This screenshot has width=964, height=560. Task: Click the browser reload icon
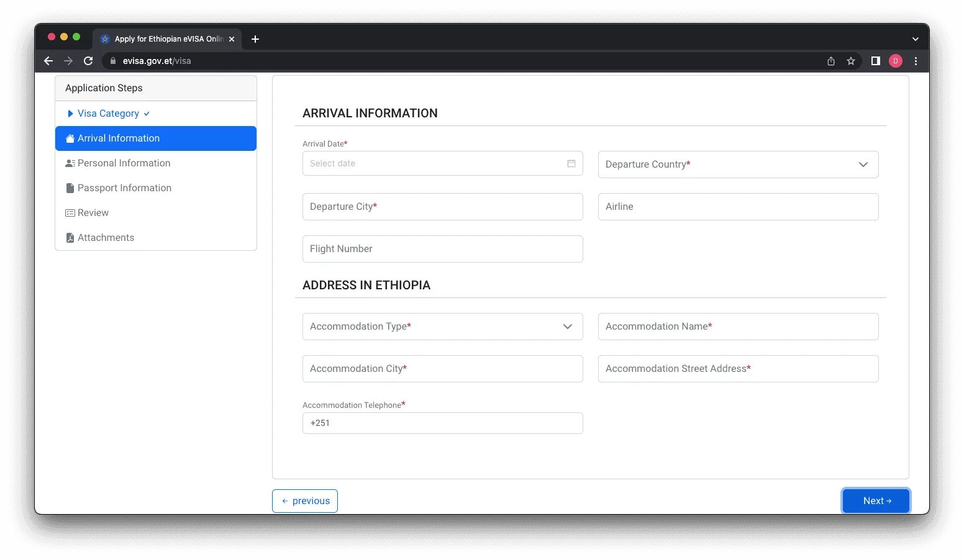pos(88,61)
